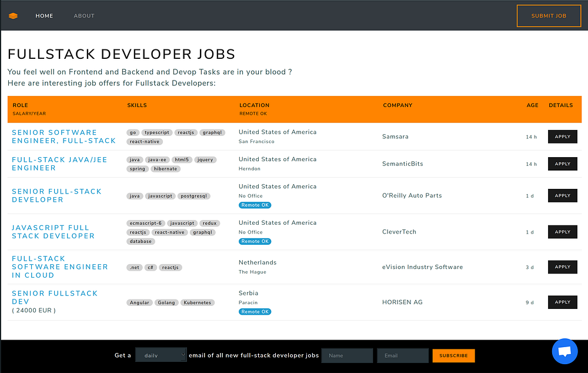
Task: Click Remote OK badge in HORISEN AG row
Action: (x=255, y=311)
